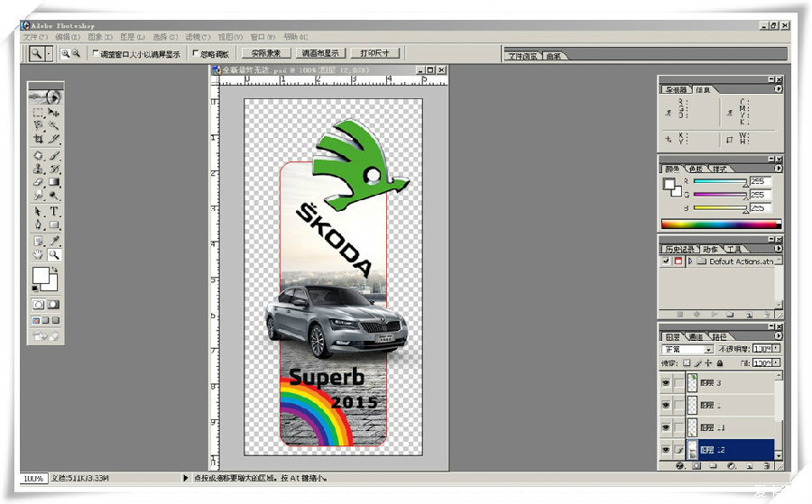The width and height of the screenshot is (812, 504).
Task: Toggle Default Actions set on/off checkmark
Action: pos(667,261)
